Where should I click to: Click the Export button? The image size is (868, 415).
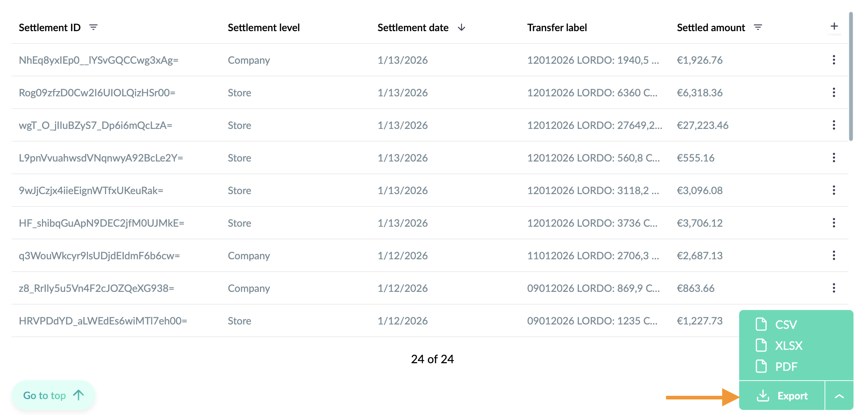[x=782, y=396]
